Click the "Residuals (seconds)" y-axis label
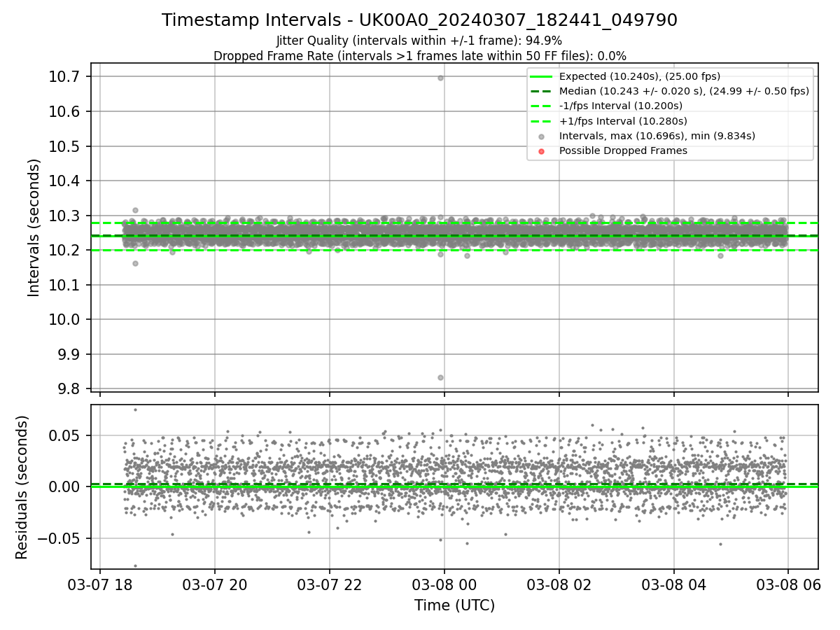The height and width of the screenshot is (630, 840). click(x=22, y=486)
